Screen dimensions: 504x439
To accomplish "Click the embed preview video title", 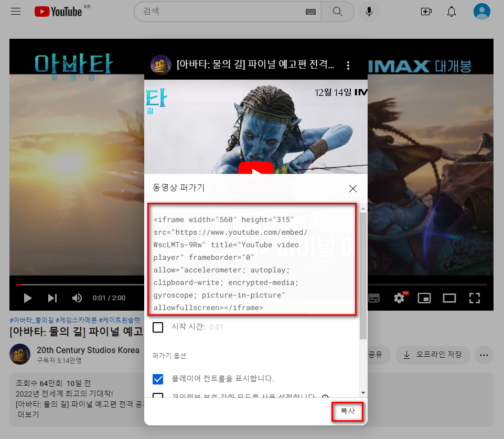I will coord(255,64).
